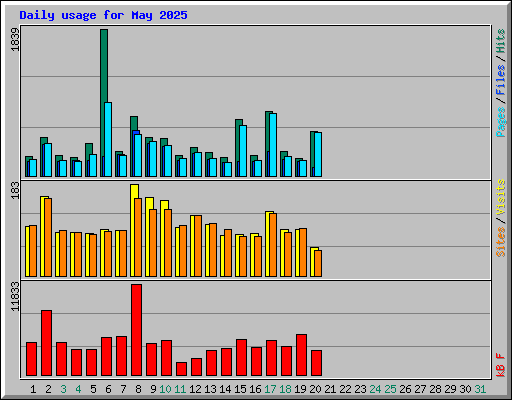Select the red KB bar for day 2
The image size is (512, 400).
point(46,343)
